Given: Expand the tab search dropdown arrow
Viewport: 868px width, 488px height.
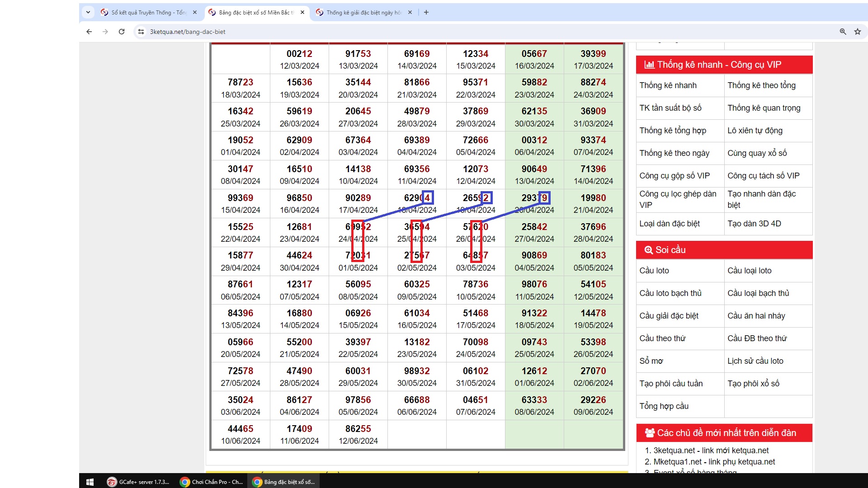Looking at the screenshot, I should pos(88,13).
